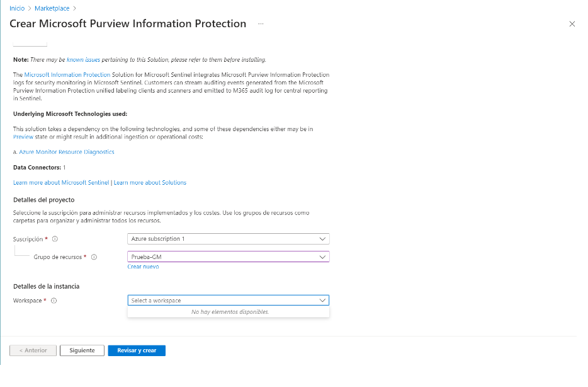Click Crear nuevo resource group link
Screen dimensions: 588x387
pyautogui.click(x=143, y=267)
